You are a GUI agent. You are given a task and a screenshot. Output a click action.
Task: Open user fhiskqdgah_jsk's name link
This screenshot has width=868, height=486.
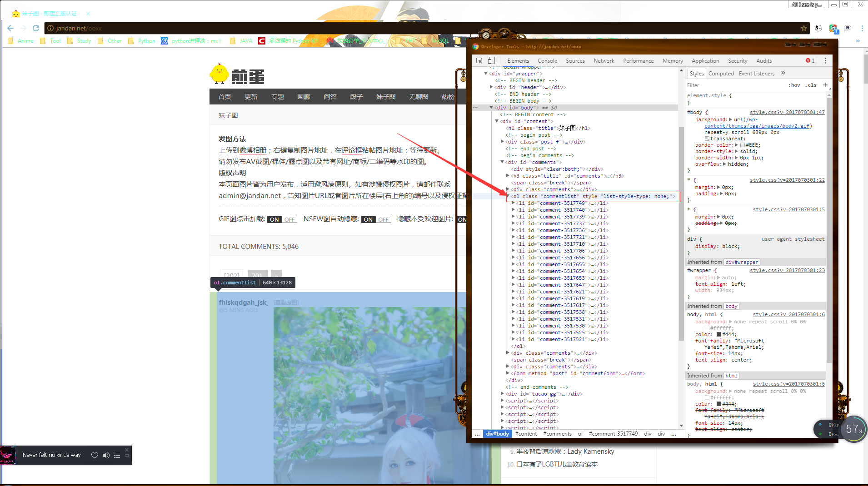243,303
